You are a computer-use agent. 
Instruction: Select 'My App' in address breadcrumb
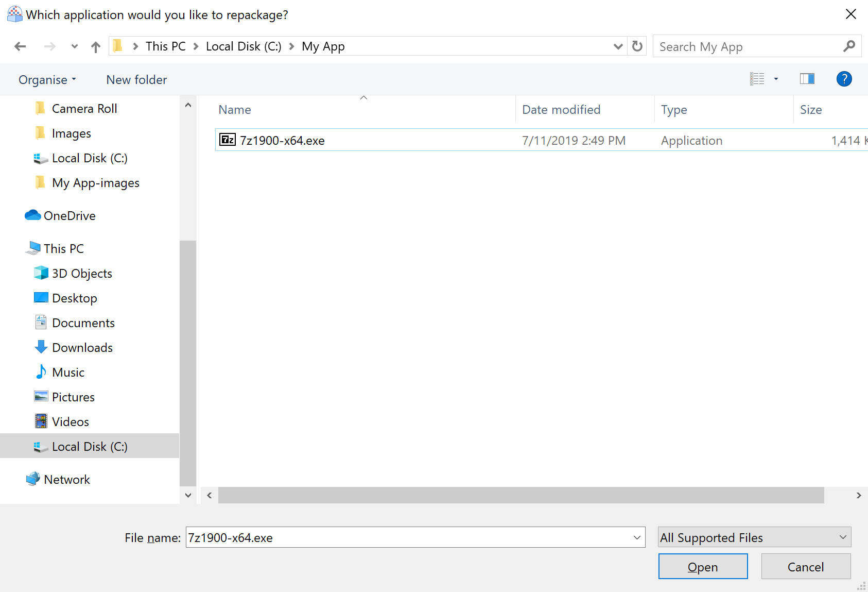[x=323, y=46]
